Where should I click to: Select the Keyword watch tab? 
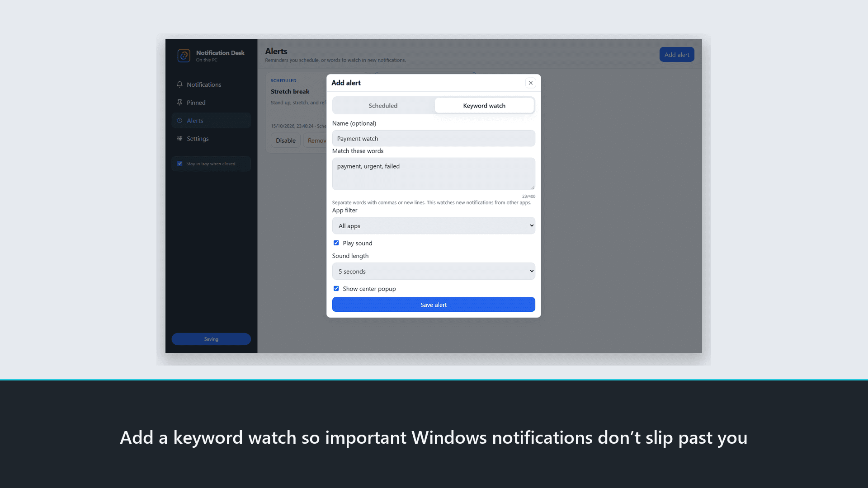coord(484,106)
